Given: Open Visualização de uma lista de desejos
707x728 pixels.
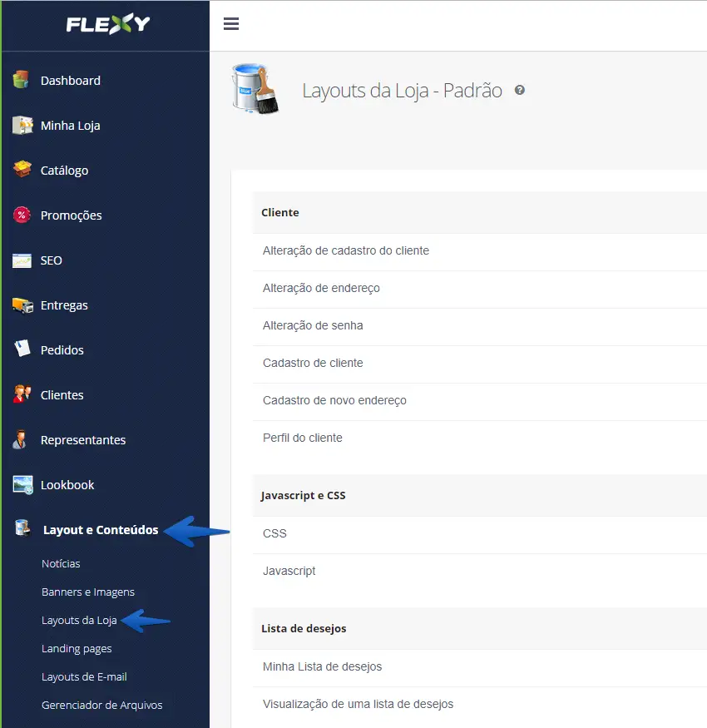Looking at the screenshot, I should click(x=480, y=705).
